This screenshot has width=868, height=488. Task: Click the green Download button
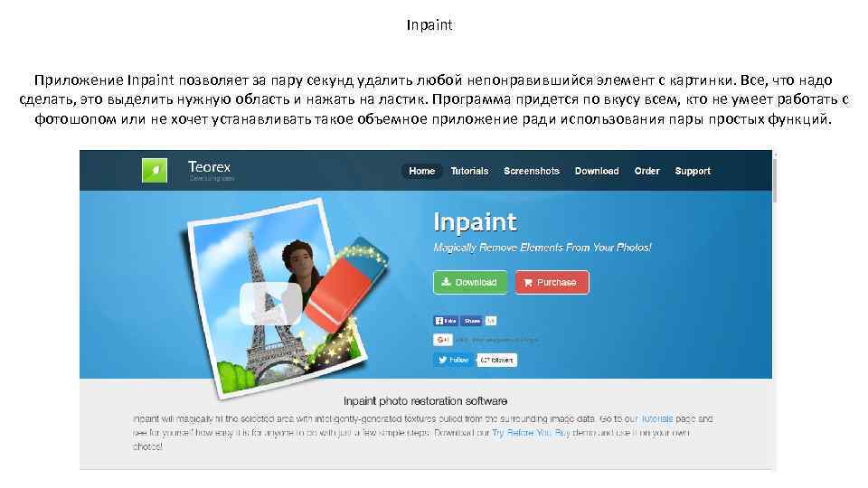[470, 282]
